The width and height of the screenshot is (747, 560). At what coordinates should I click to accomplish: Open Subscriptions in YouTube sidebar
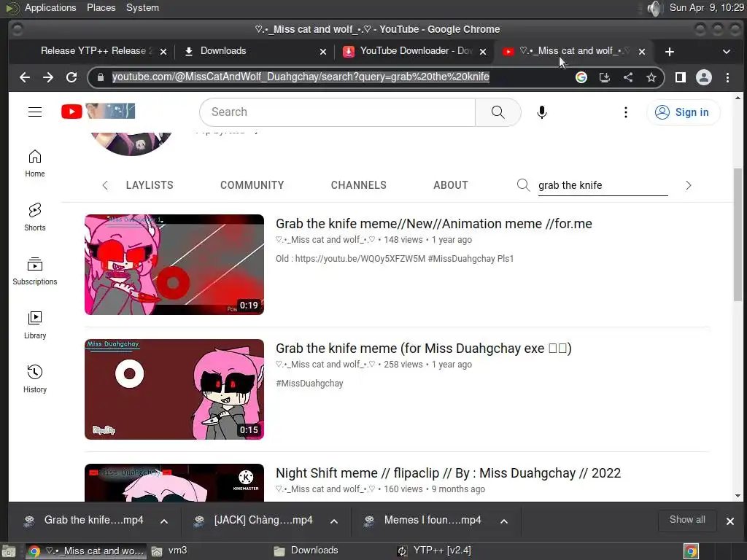click(35, 271)
